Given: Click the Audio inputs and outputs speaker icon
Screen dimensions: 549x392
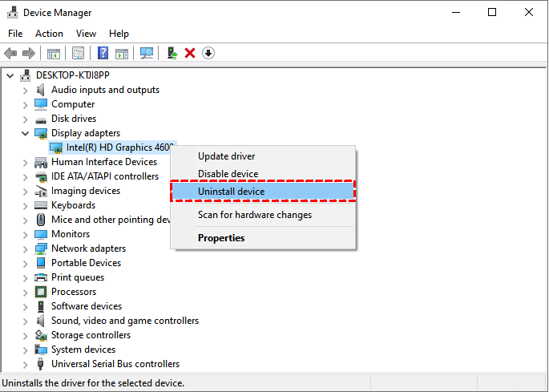Looking at the screenshot, I should (x=41, y=90).
